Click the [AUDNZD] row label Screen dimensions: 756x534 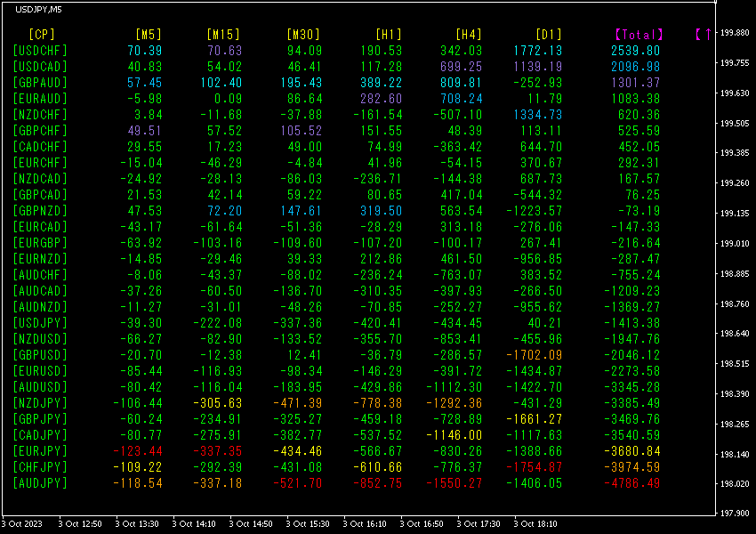coord(40,307)
